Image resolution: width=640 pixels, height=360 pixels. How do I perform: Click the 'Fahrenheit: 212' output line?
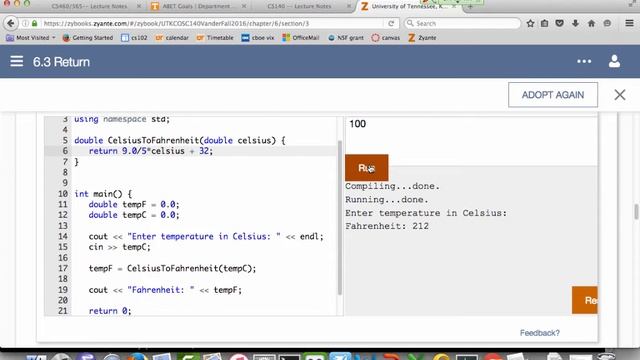pyautogui.click(x=387, y=226)
